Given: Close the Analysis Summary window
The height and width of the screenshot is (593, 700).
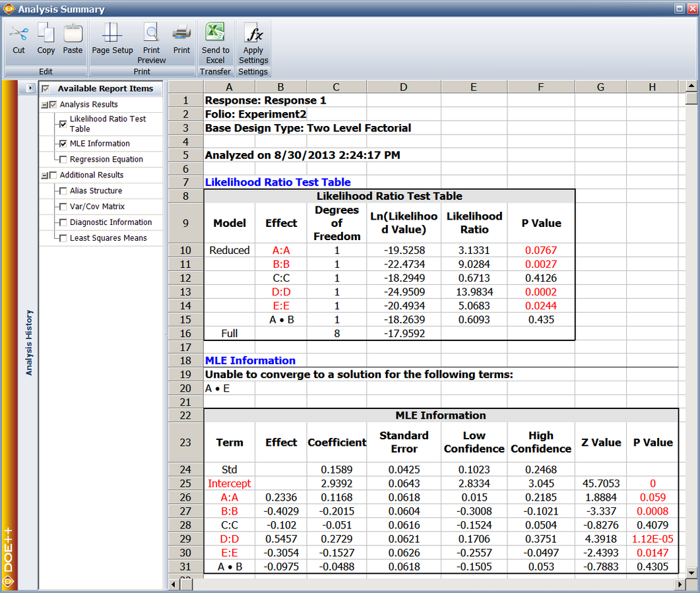Looking at the screenshot, I should (x=692, y=8).
